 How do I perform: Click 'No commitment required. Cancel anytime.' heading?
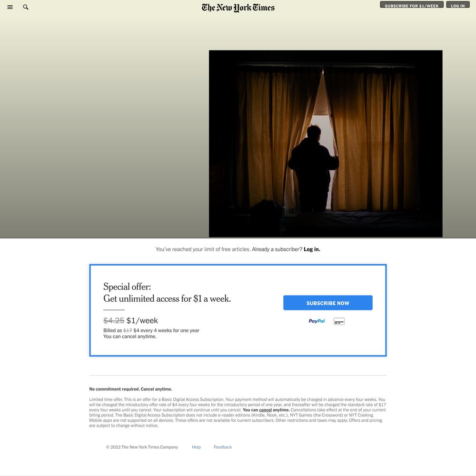coord(130,389)
